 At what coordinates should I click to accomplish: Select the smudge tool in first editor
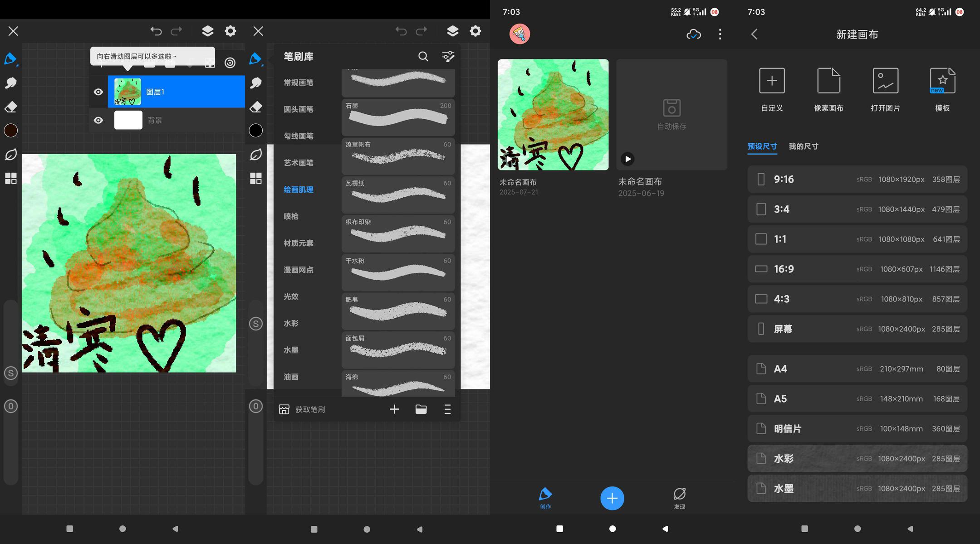point(11,83)
